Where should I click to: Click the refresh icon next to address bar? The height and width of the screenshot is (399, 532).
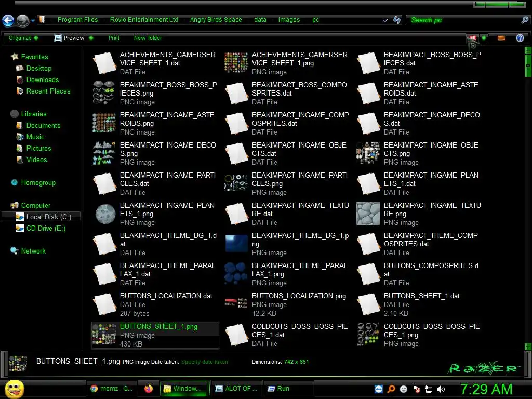(396, 20)
